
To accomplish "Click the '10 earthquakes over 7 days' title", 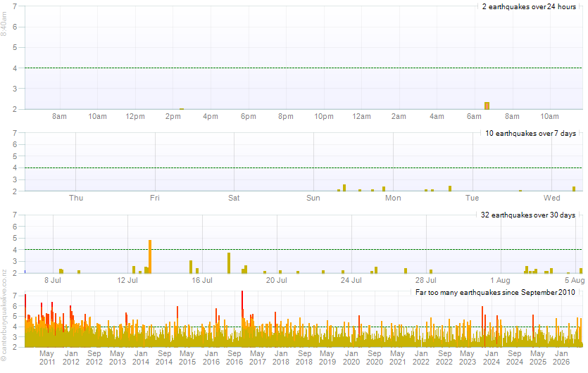I will [x=530, y=134].
